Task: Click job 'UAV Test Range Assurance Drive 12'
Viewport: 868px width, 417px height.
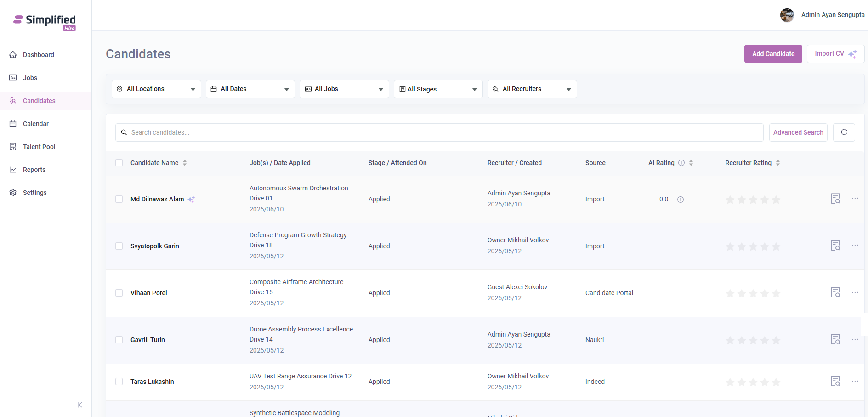Action: [301, 376]
